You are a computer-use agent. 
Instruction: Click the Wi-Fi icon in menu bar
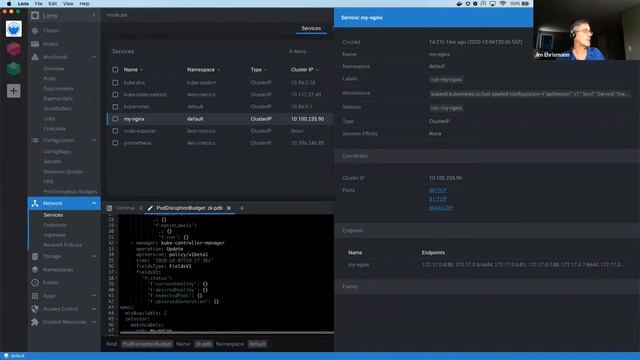pos(502,4)
